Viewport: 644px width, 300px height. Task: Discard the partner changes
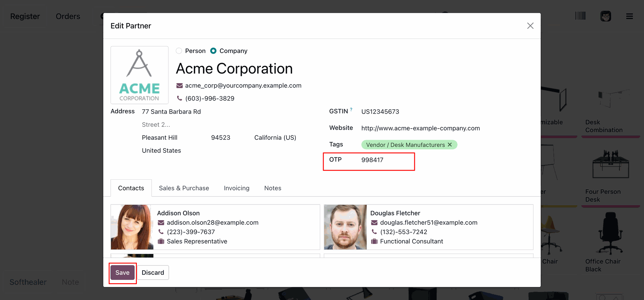tap(153, 273)
